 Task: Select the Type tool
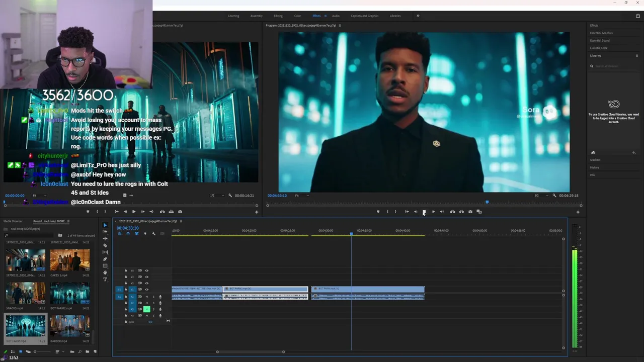105,280
